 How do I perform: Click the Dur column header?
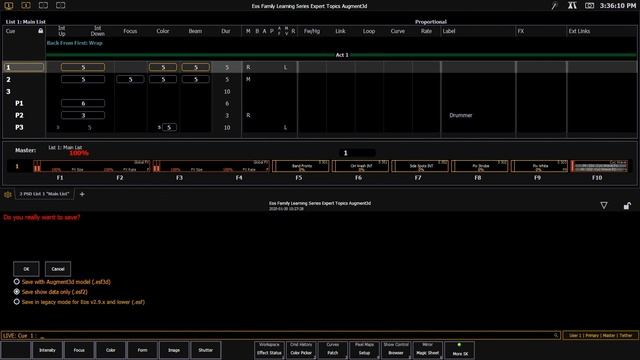226,31
